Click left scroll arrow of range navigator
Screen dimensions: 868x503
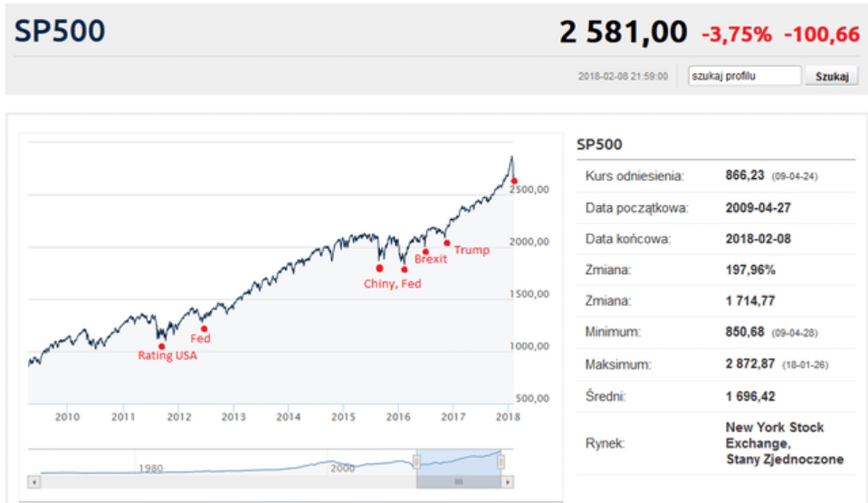tap(34, 481)
